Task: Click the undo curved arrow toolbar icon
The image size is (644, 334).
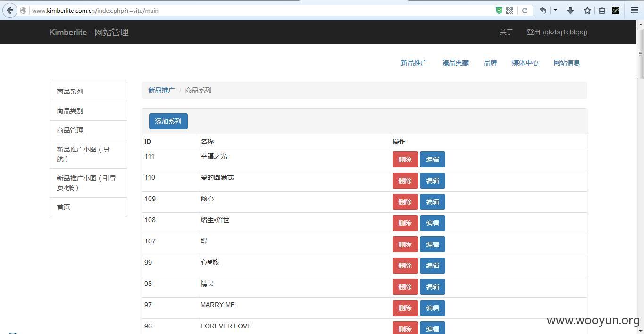Action: tap(543, 10)
